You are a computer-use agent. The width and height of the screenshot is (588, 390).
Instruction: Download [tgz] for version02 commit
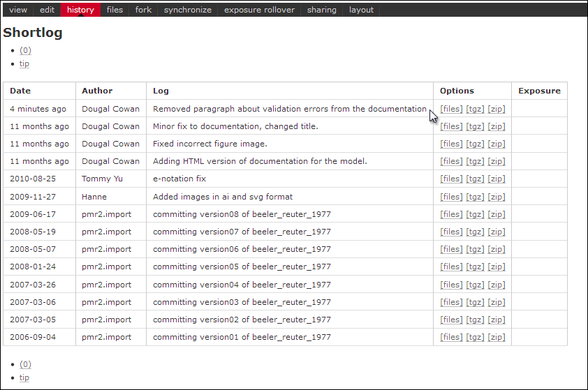[x=475, y=320]
